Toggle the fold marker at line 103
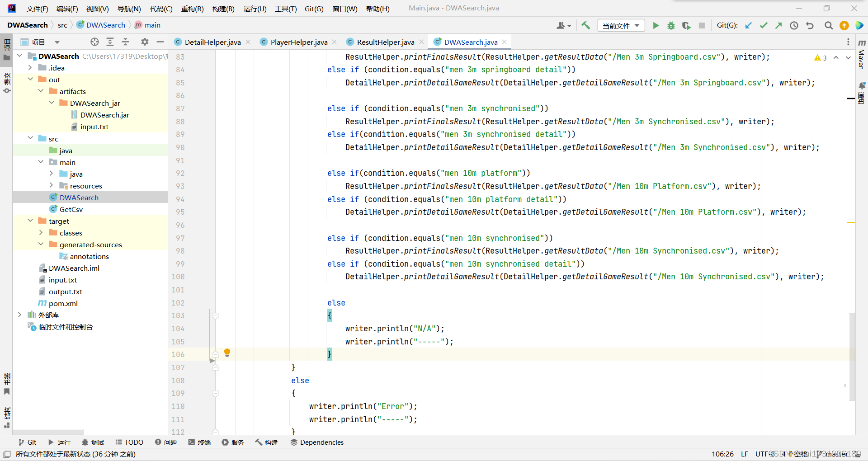The image size is (868, 461). point(216,315)
